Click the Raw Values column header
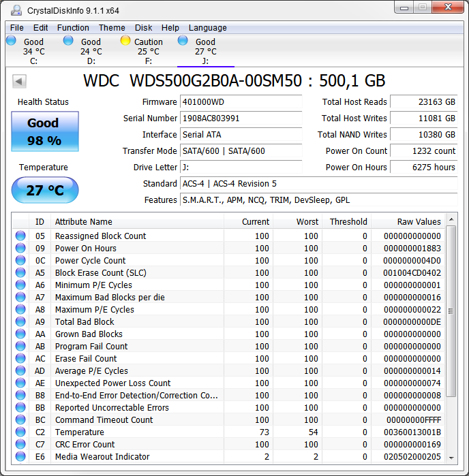469x476 pixels. [408, 221]
